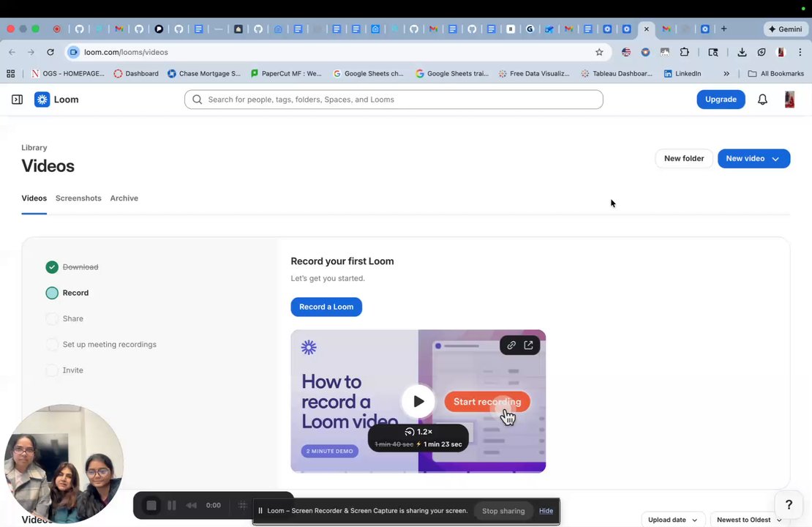
Task: Open the Chase Mortgage bookmark
Action: [x=204, y=74]
